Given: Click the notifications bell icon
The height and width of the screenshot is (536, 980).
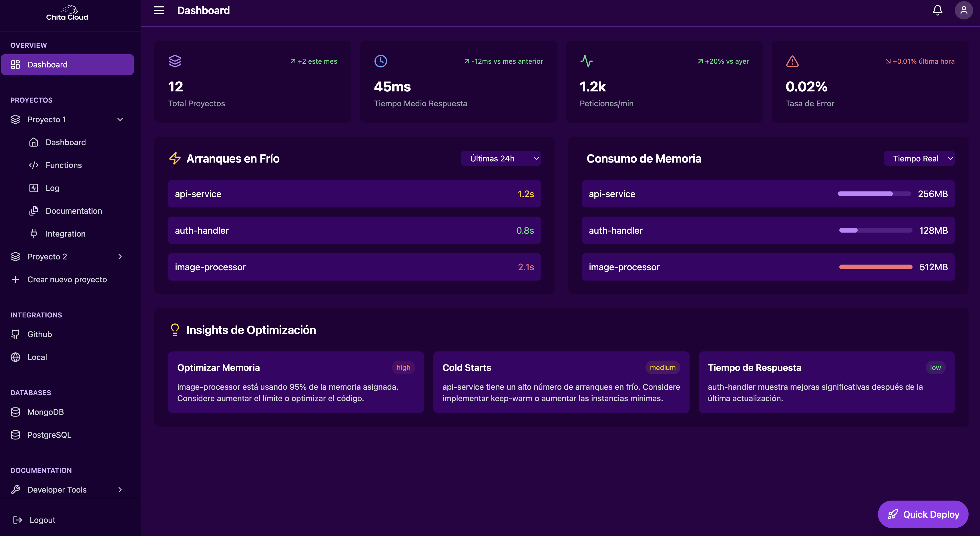Looking at the screenshot, I should [x=937, y=10].
